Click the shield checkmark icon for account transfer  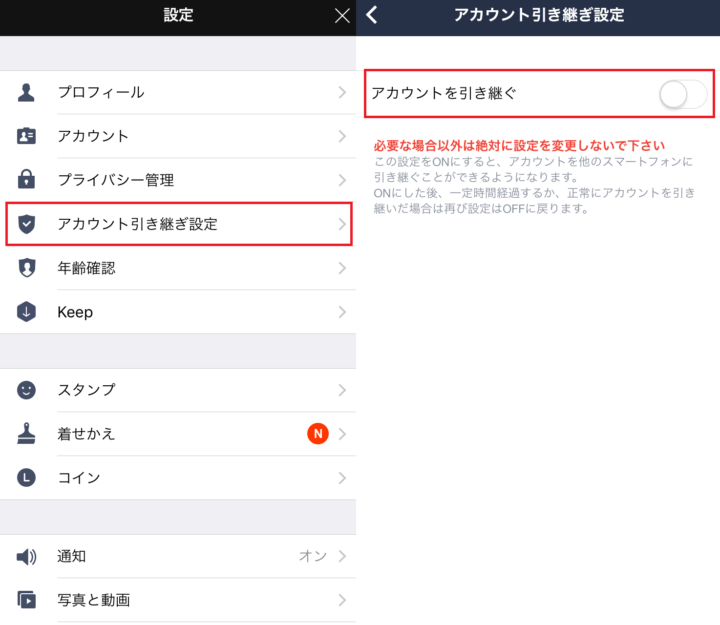click(x=26, y=224)
